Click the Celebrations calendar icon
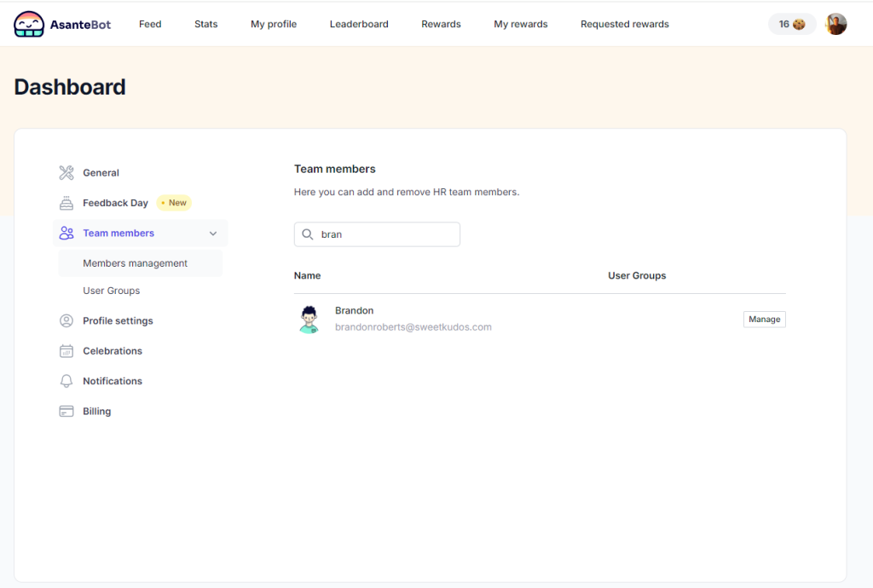 pyautogui.click(x=66, y=351)
